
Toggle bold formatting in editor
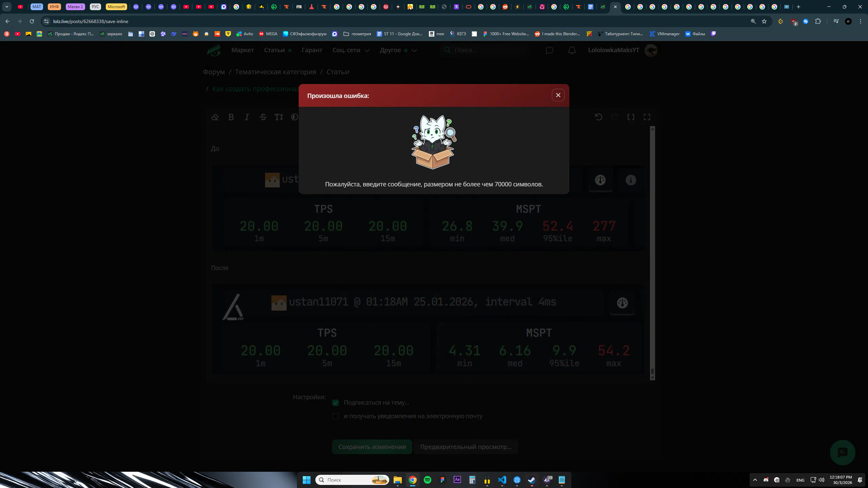tap(231, 117)
